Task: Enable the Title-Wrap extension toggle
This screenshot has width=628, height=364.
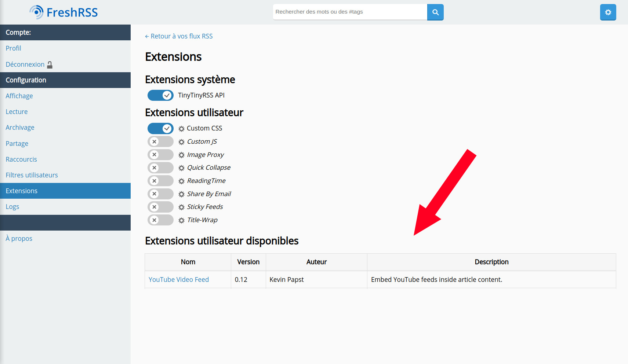Action: pos(160,220)
